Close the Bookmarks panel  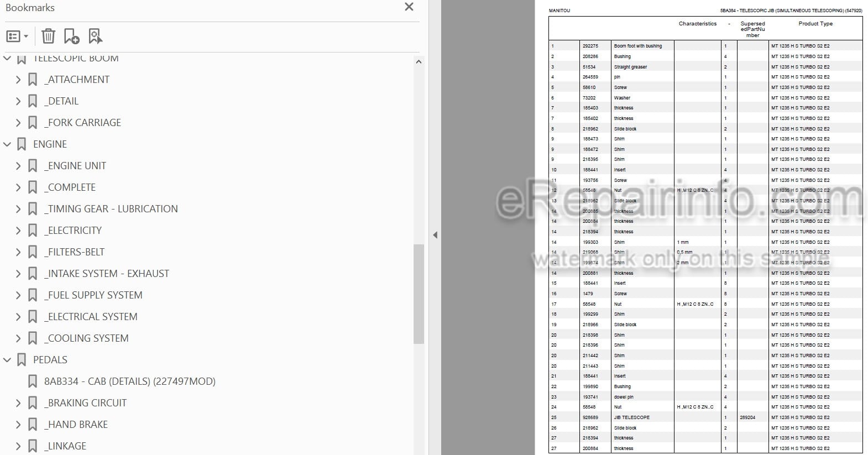click(x=409, y=7)
